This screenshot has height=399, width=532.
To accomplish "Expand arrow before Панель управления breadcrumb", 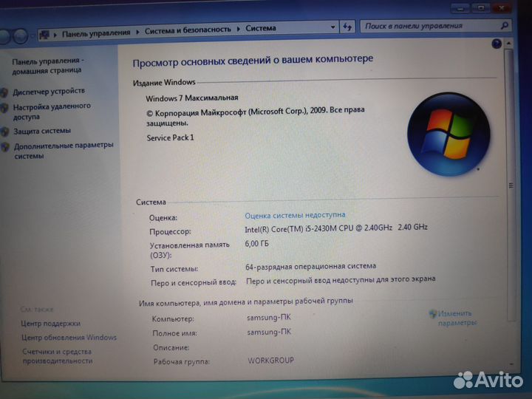I will [x=55, y=35].
